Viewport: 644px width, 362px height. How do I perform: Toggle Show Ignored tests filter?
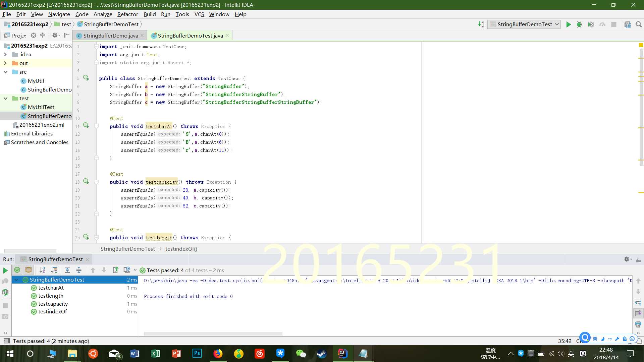pyautogui.click(x=29, y=270)
